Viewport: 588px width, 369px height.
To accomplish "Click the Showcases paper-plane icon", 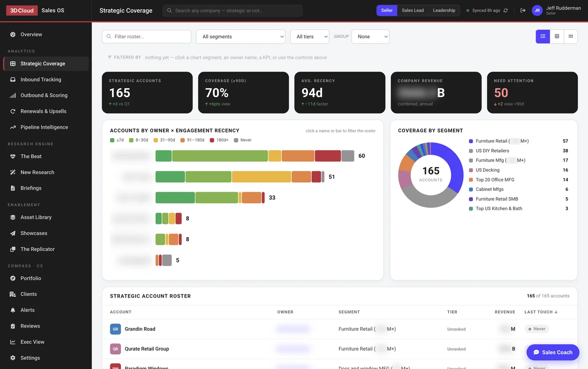I will [13, 233].
